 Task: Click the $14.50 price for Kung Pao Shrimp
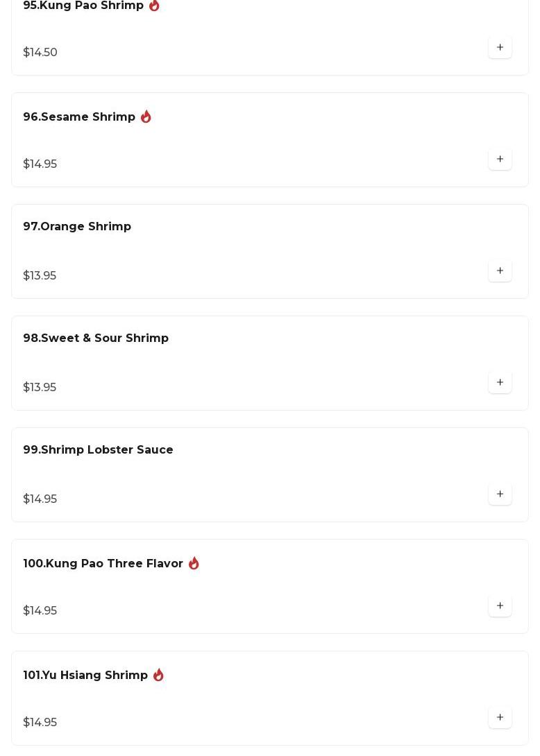pyautogui.click(x=40, y=53)
